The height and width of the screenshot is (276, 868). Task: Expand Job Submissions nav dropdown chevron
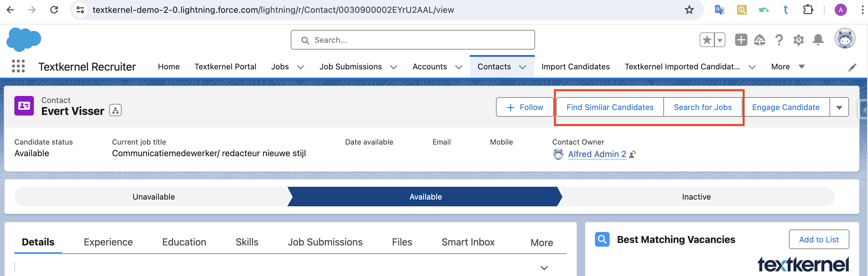tap(393, 67)
